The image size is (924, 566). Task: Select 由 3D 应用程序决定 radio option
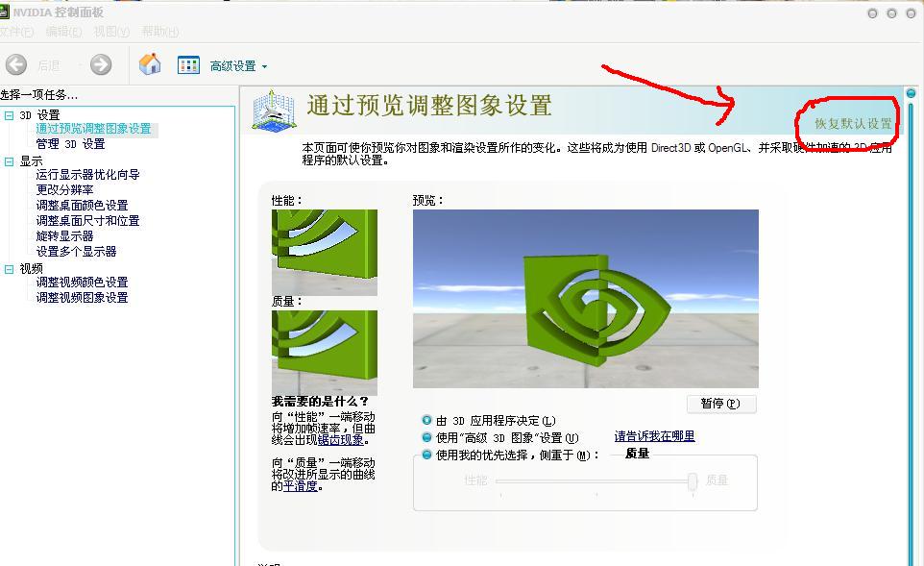[x=427, y=420]
